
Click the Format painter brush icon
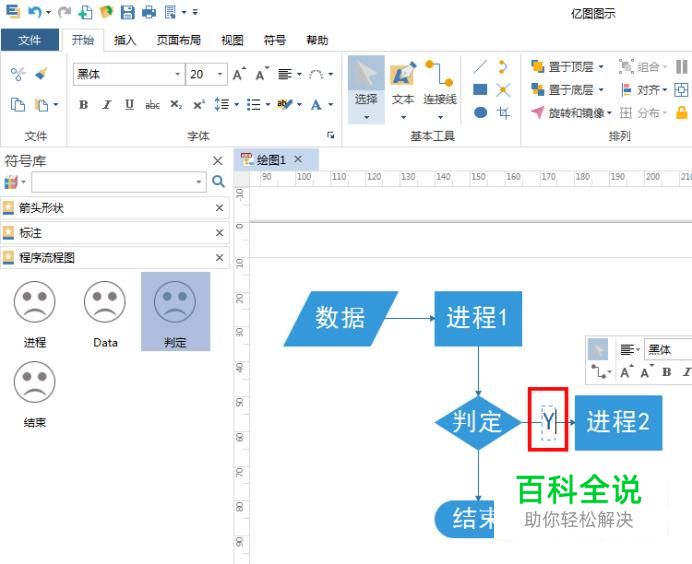[x=41, y=73]
